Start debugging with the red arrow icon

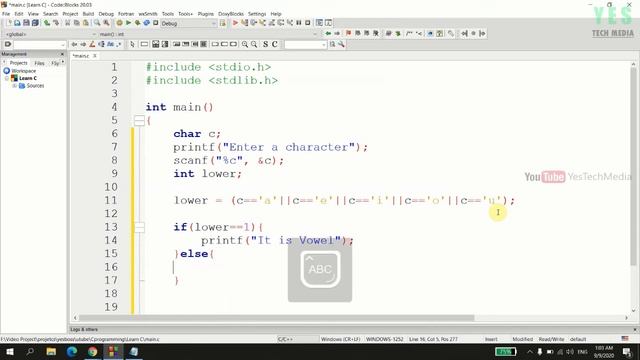point(235,23)
